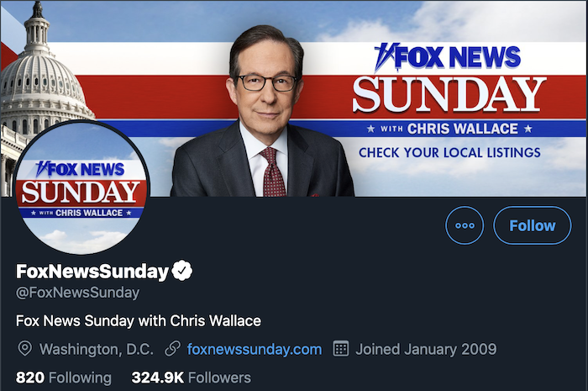View the 324.9K Followers list
Screen dimensions: 588x391
(x=191, y=378)
